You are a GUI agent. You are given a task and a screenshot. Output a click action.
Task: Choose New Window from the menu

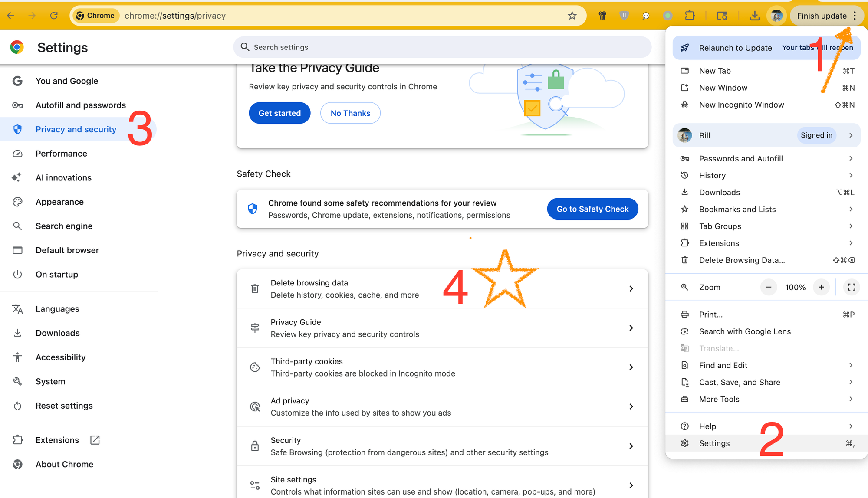click(766, 88)
